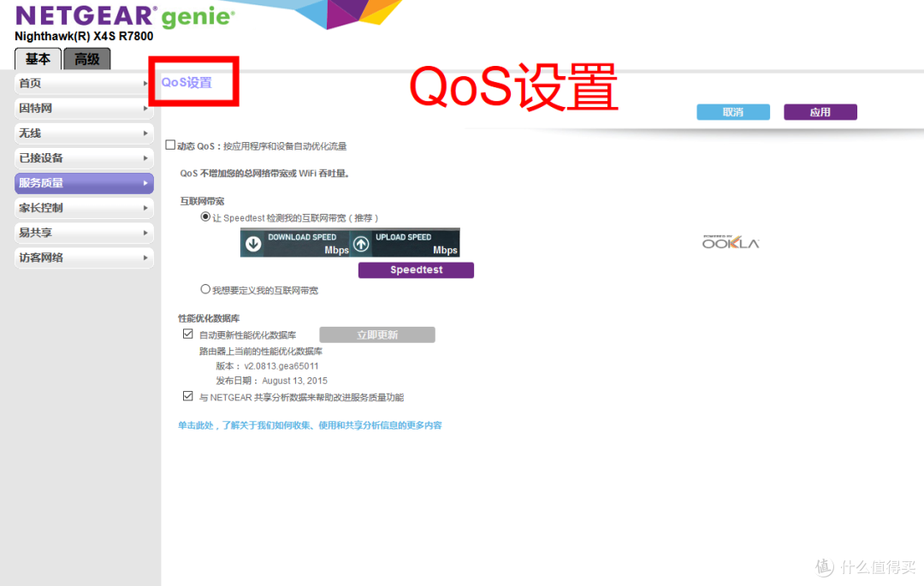The width and height of the screenshot is (924, 586).
Task: Click the 应用 button
Action: pos(820,112)
